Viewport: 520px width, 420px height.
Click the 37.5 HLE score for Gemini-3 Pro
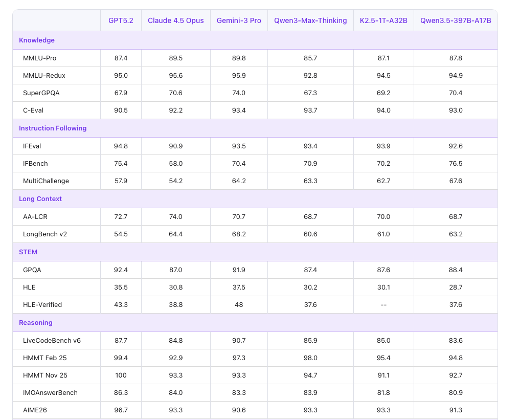pyautogui.click(x=239, y=288)
